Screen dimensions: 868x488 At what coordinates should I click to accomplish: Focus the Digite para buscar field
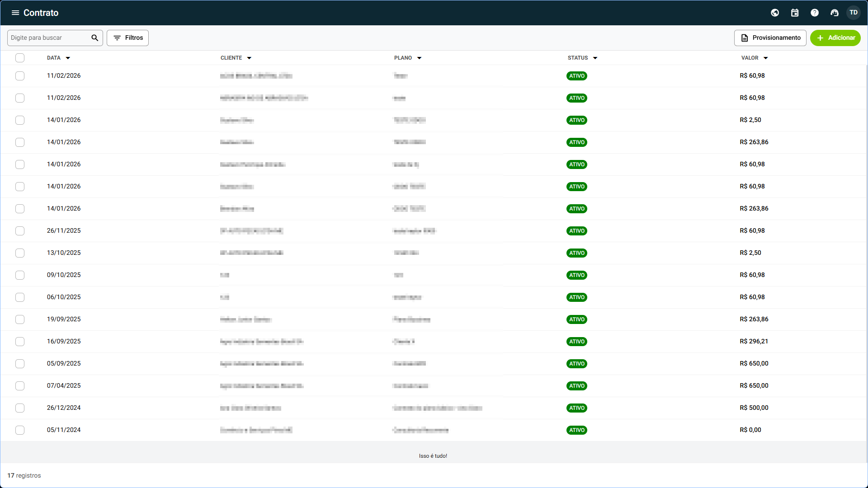(x=49, y=38)
